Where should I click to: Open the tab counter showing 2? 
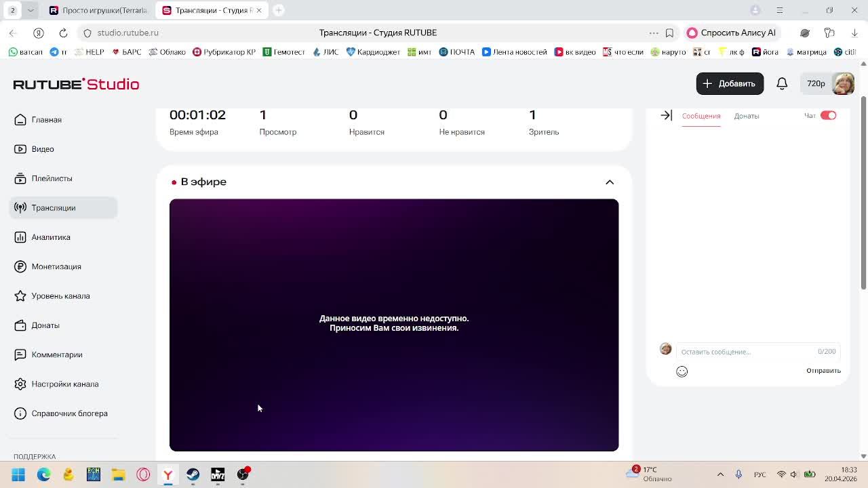click(12, 10)
